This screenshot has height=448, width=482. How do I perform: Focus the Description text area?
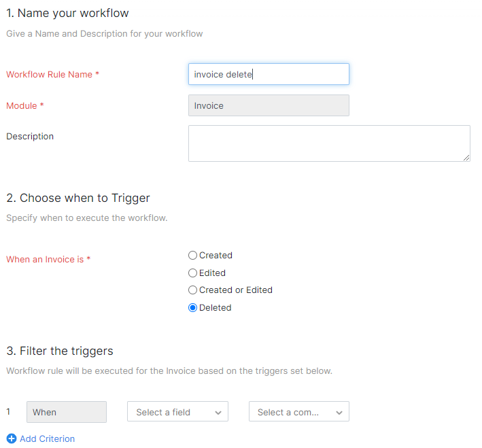[328, 143]
